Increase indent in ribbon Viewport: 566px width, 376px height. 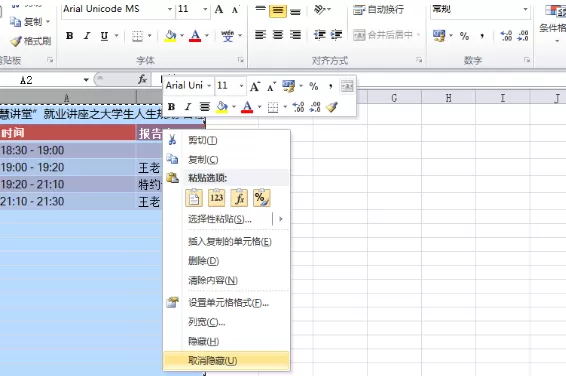(x=336, y=35)
